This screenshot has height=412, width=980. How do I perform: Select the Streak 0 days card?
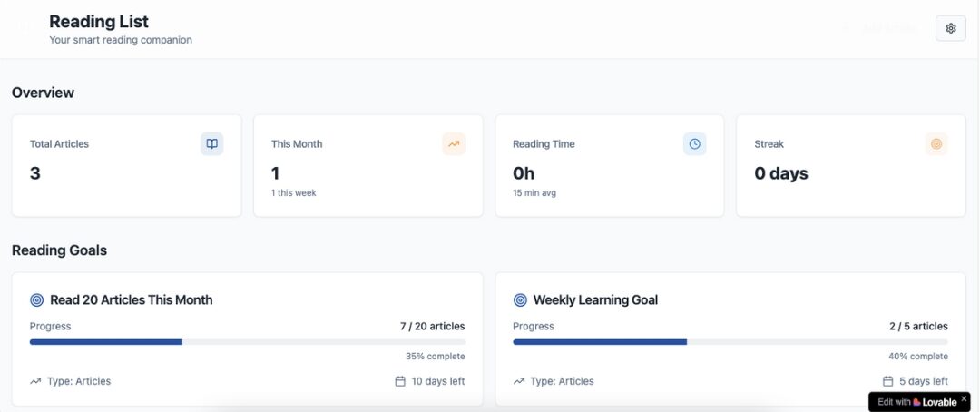[x=851, y=166]
